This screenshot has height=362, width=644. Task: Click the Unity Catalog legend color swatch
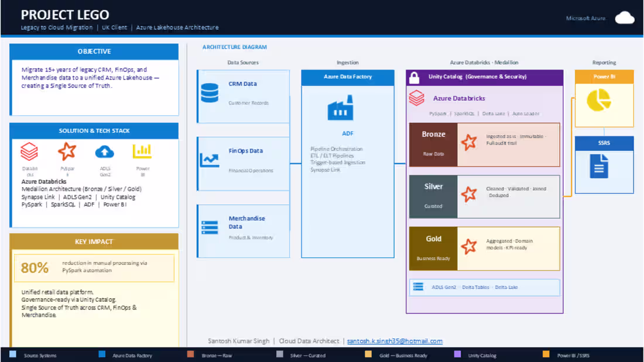click(457, 354)
